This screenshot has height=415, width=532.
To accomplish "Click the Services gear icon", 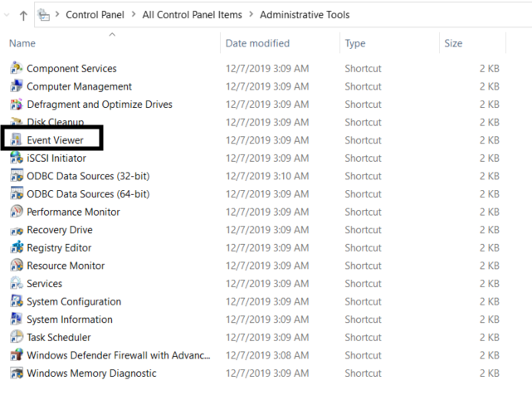I will tap(17, 283).
